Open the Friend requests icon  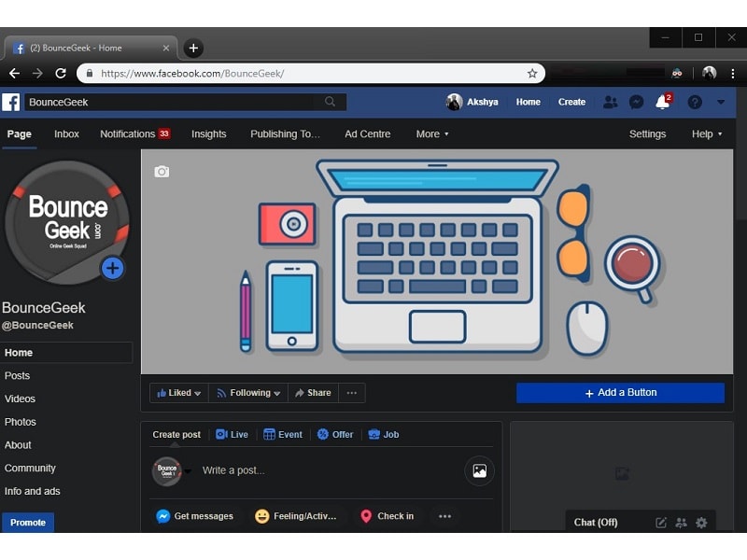click(610, 102)
